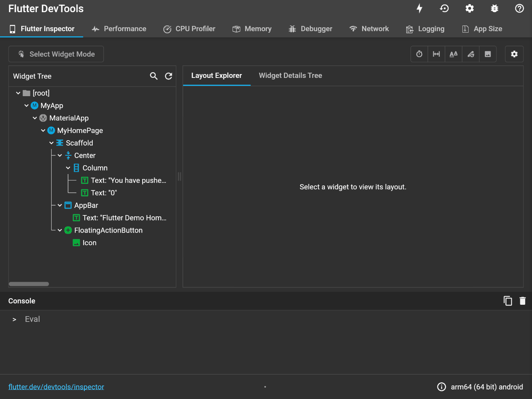Image resolution: width=532 pixels, height=399 pixels.
Task: Click the AppBar widget icon
Action: [x=68, y=206]
